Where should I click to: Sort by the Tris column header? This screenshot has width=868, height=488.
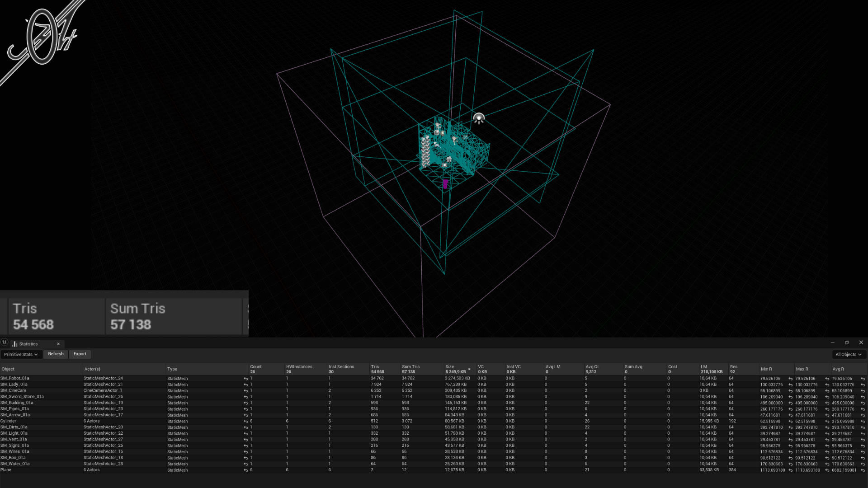click(375, 367)
